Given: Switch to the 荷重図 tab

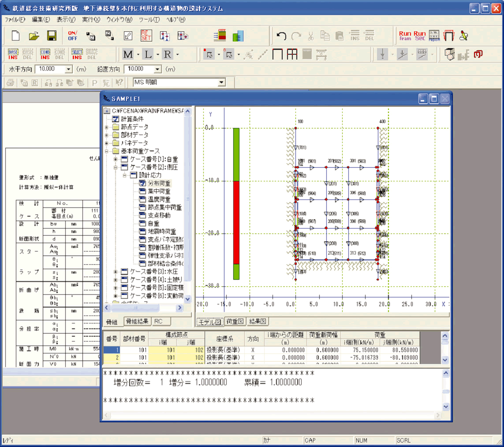Looking at the screenshot, I should pyautogui.click(x=235, y=322).
